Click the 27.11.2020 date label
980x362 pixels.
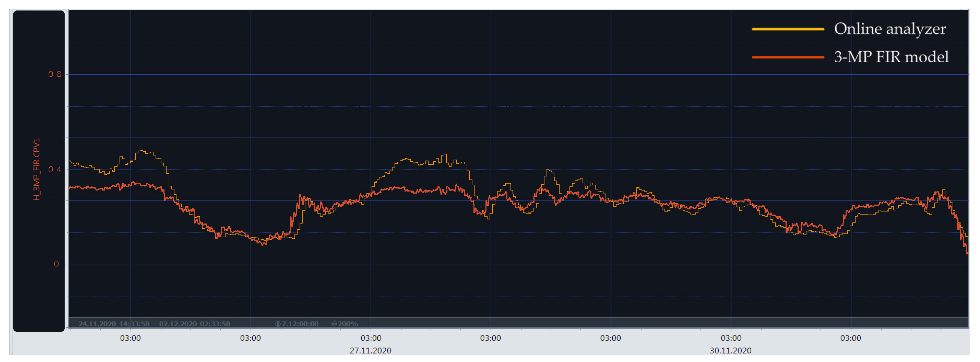pyautogui.click(x=370, y=350)
